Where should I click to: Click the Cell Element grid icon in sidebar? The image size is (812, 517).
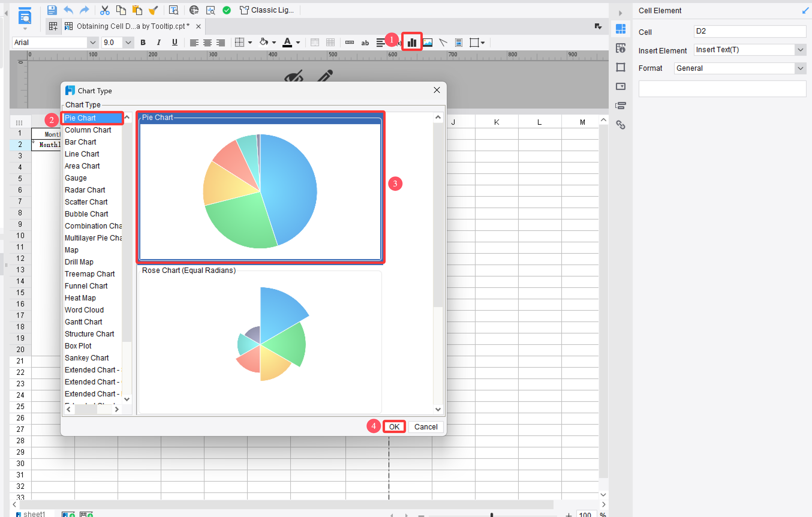pyautogui.click(x=620, y=29)
